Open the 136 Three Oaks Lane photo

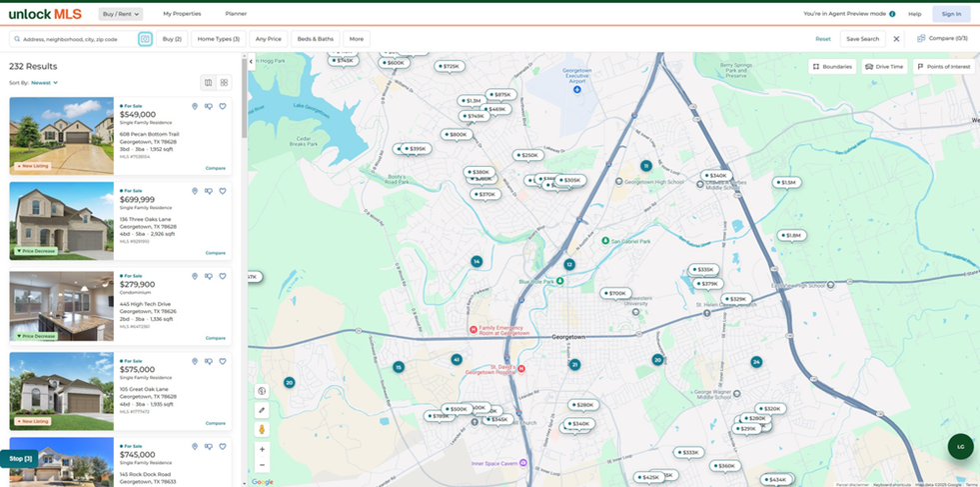point(61,221)
